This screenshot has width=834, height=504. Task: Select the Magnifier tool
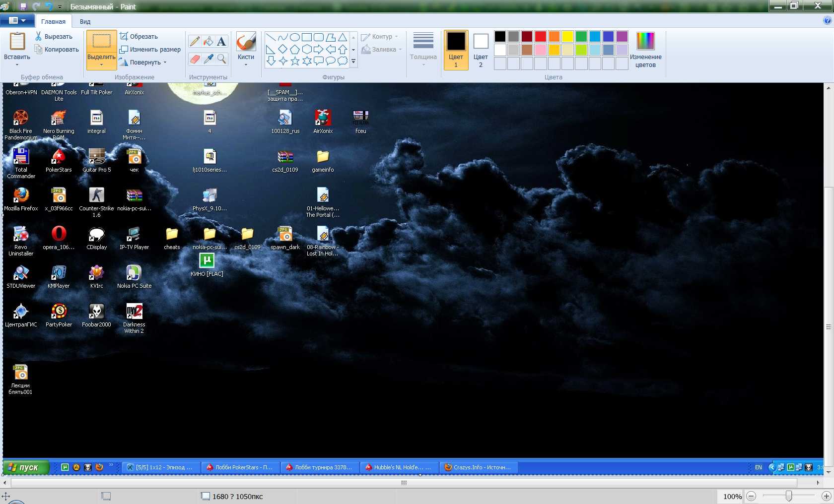(221, 59)
